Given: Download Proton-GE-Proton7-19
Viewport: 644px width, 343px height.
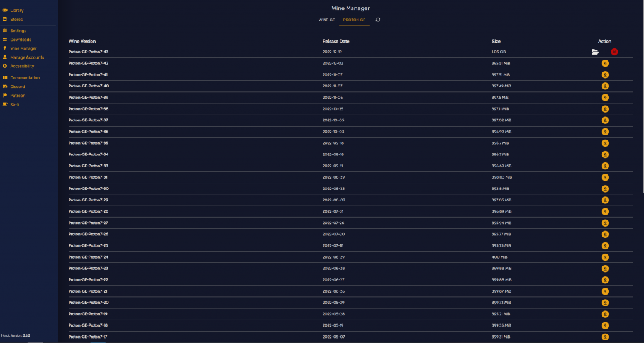Looking at the screenshot, I should coord(605,314).
